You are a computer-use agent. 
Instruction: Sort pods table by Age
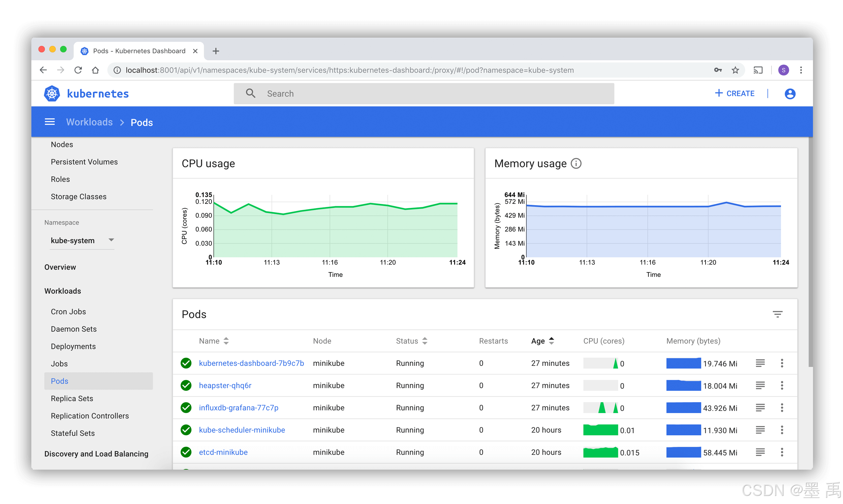(x=543, y=341)
